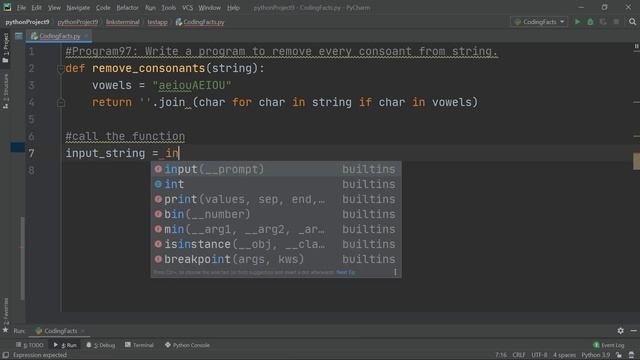The width and height of the screenshot is (640, 360).
Task: Click the Next Tip link in completion popup
Action: tap(345, 272)
